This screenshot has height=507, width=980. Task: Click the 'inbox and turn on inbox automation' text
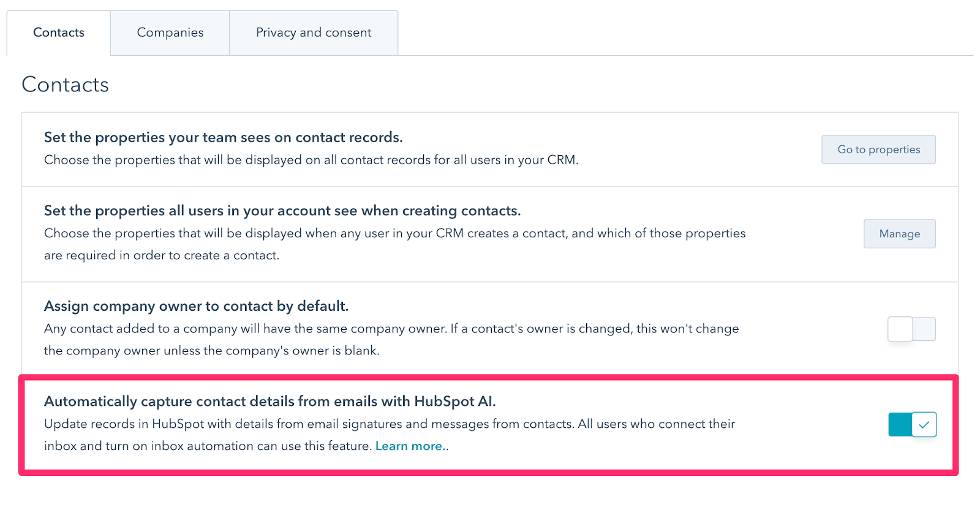[208, 446]
